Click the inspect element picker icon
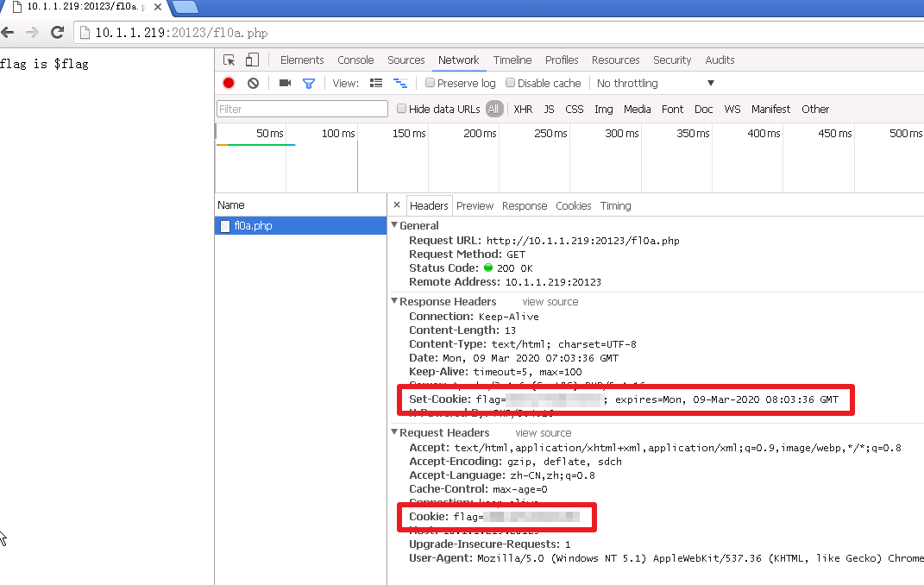The width and height of the screenshot is (924, 585). (229, 60)
